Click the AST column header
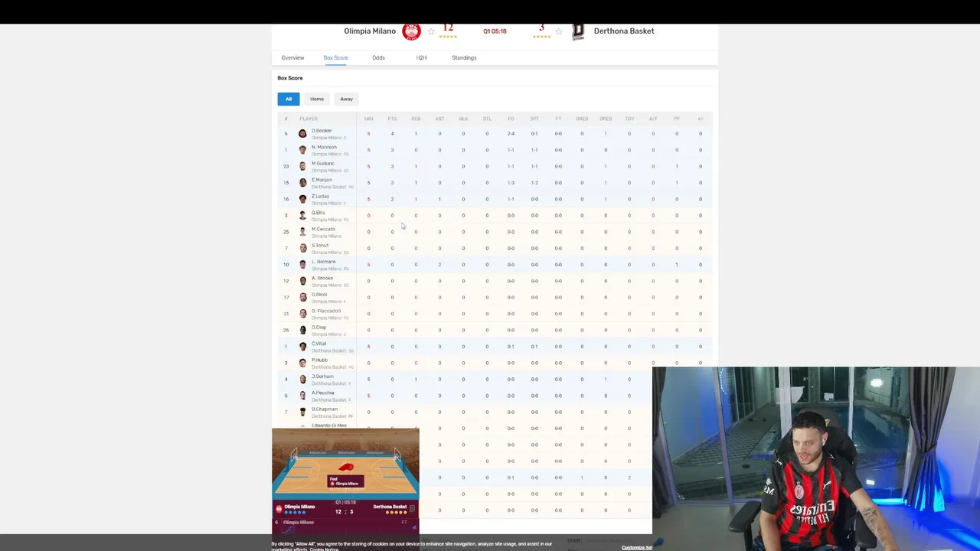980x551 pixels. coord(439,119)
